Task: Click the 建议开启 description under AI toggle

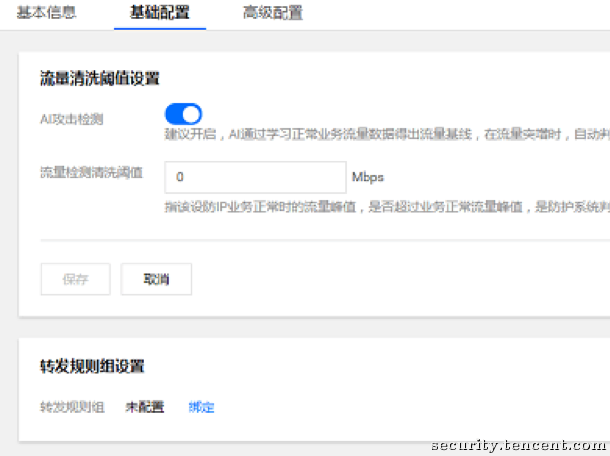Action: click(x=387, y=134)
